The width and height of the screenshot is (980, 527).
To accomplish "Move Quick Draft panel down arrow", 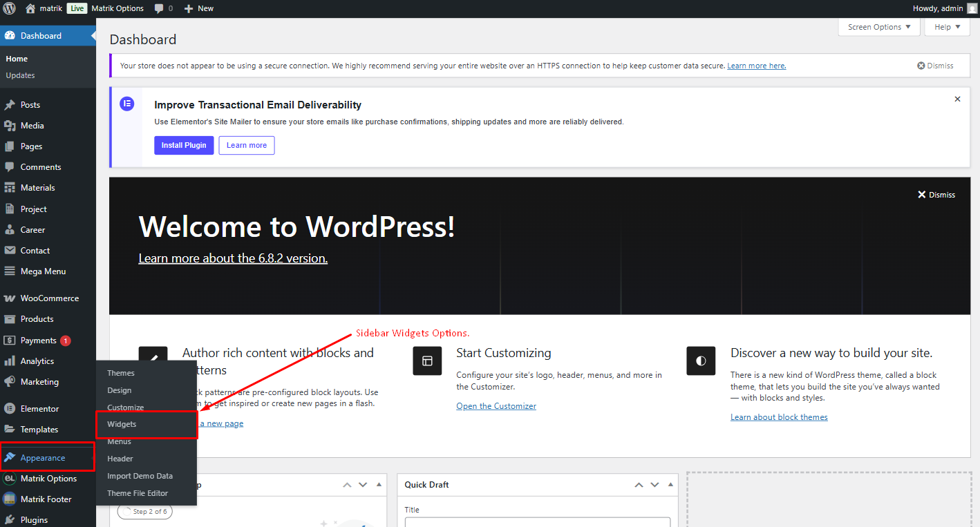I will 654,485.
